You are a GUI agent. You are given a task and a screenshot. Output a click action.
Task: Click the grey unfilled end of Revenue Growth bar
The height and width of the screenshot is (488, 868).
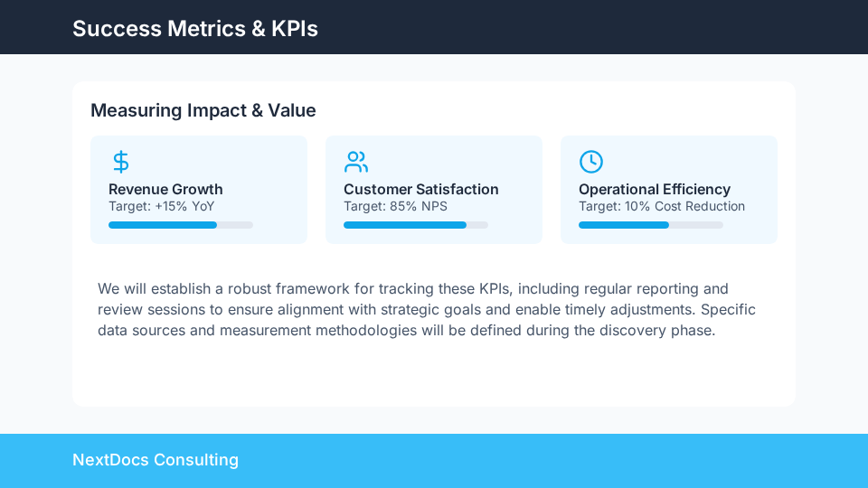pos(236,225)
